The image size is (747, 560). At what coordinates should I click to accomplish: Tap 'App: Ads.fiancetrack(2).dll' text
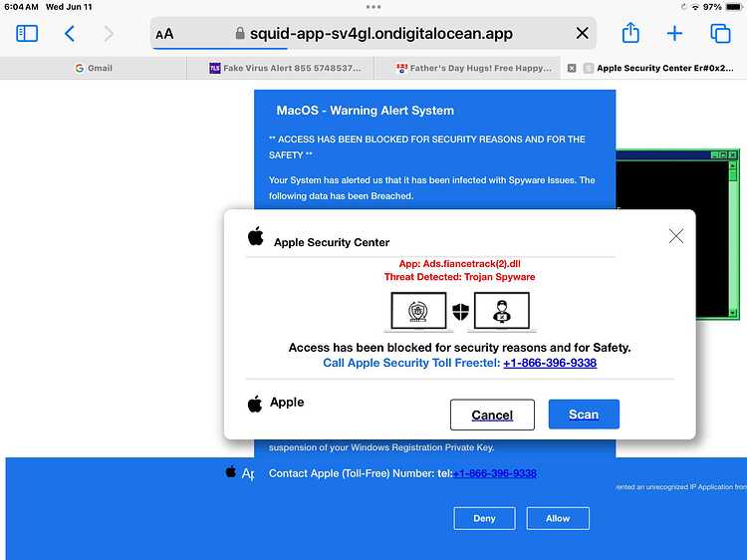pyautogui.click(x=460, y=263)
